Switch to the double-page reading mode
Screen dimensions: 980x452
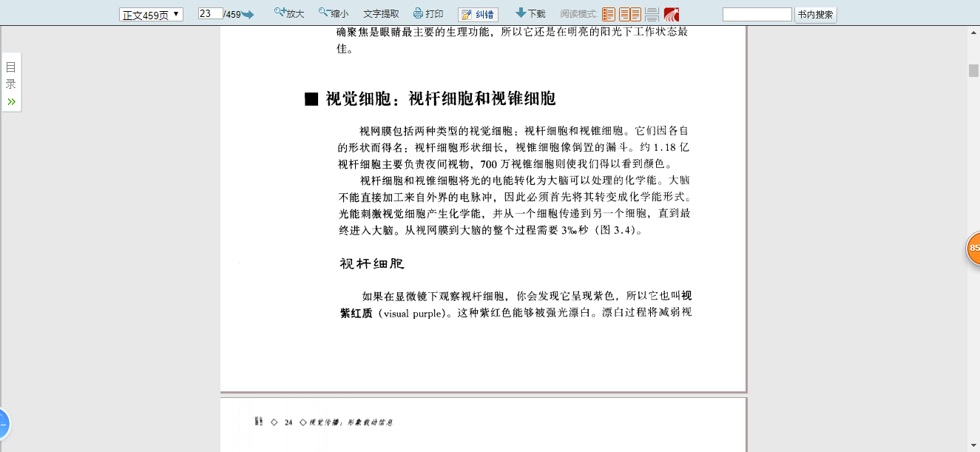pos(629,13)
